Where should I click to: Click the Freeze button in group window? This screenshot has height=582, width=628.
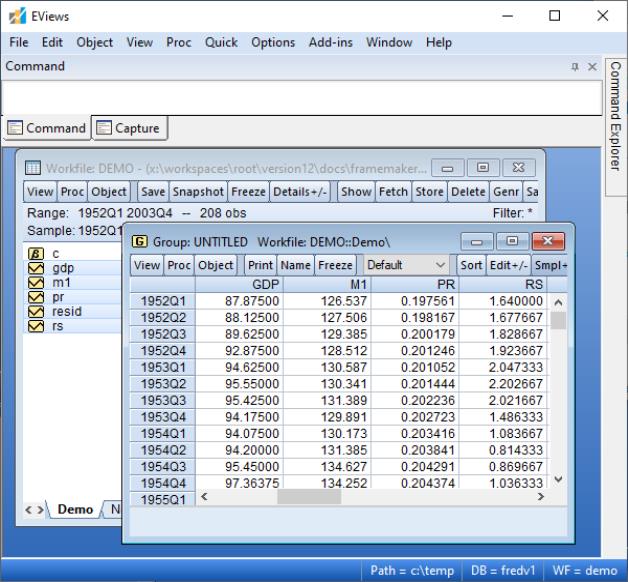335,265
